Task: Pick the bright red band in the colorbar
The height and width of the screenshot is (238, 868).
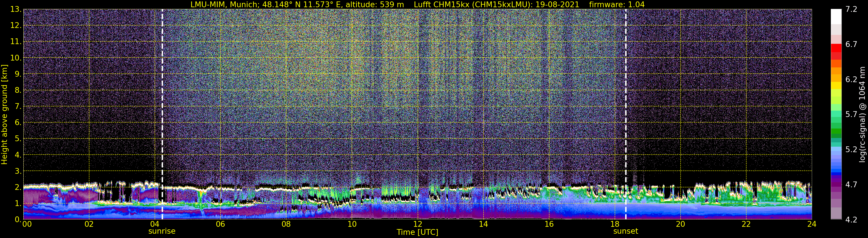Action: pyautogui.click(x=836, y=48)
